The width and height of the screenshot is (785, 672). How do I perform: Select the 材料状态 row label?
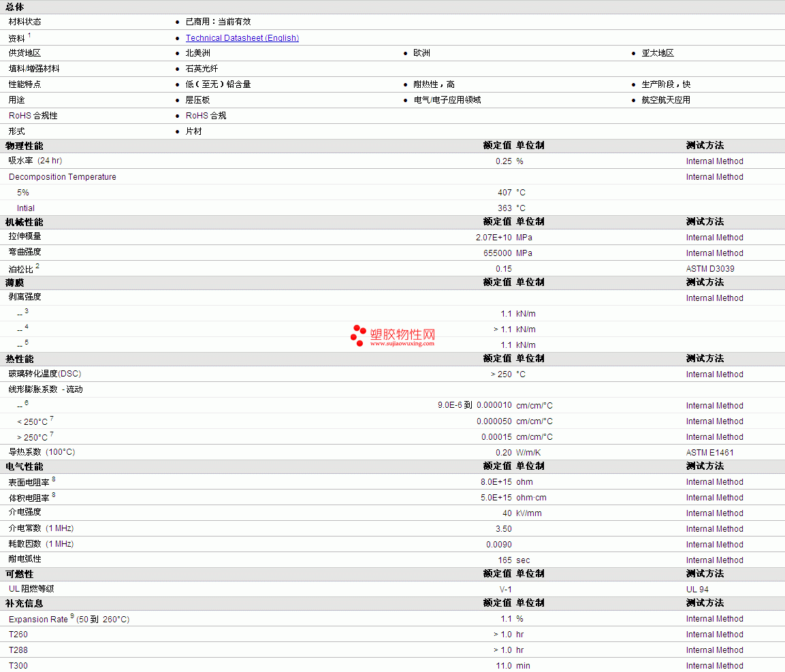pos(25,22)
